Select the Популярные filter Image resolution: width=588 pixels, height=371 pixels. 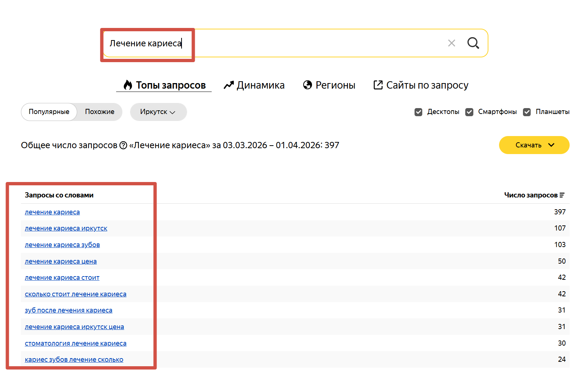[49, 112]
